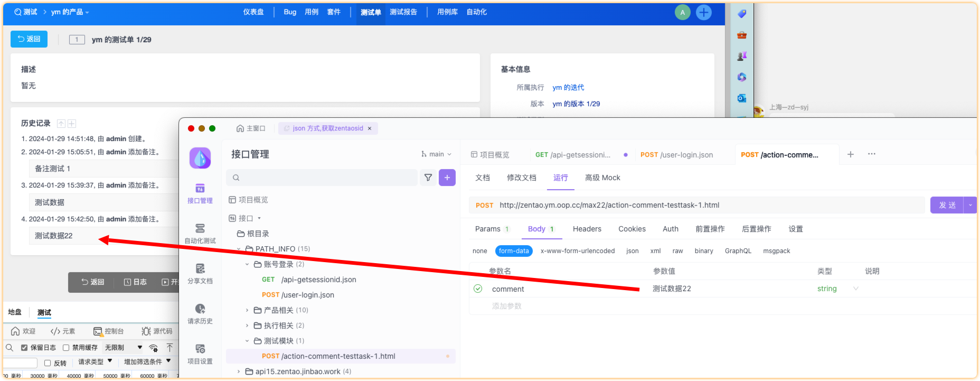Open Apifox 接口管理 sidebar section
Image resolution: width=980 pixels, height=381 pixels.
click(200, 193)
